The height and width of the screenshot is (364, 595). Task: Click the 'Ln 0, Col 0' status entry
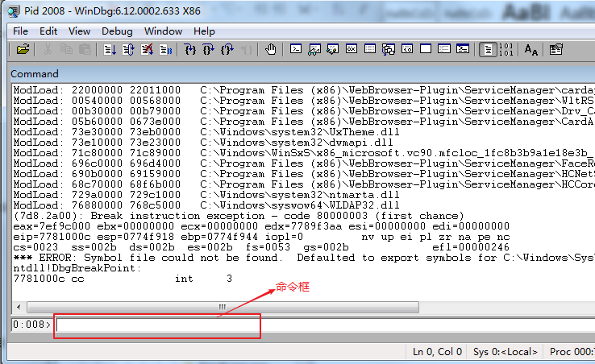click(x=437, y=352)
